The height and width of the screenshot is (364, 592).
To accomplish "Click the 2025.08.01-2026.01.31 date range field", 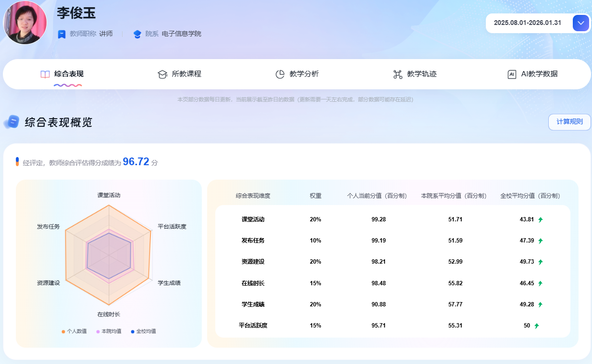I will (x=527, y=23).
